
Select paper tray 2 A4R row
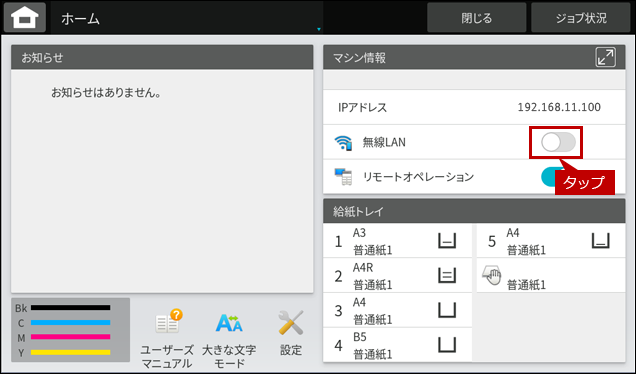point(398,276)
